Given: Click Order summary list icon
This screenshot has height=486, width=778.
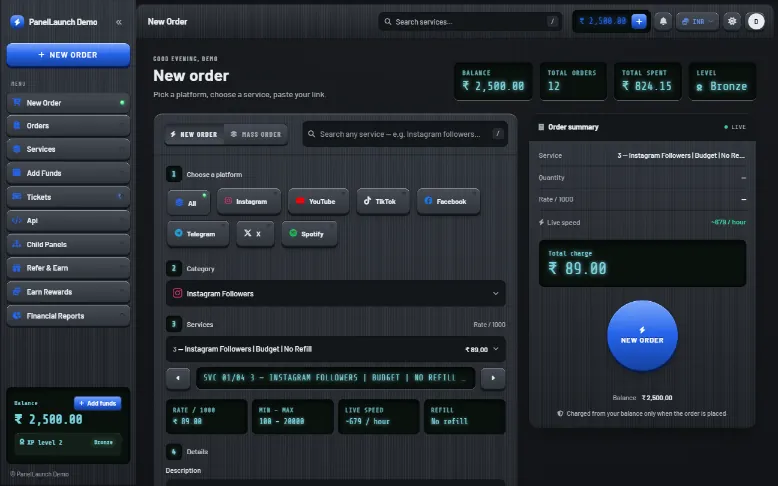Looking at the screenshot, I should (541, 127).
